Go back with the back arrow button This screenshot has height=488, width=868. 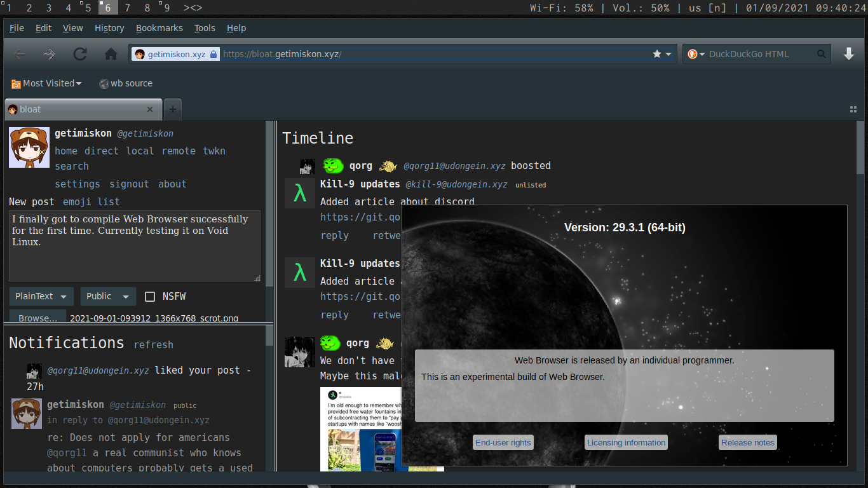point(20,55)
